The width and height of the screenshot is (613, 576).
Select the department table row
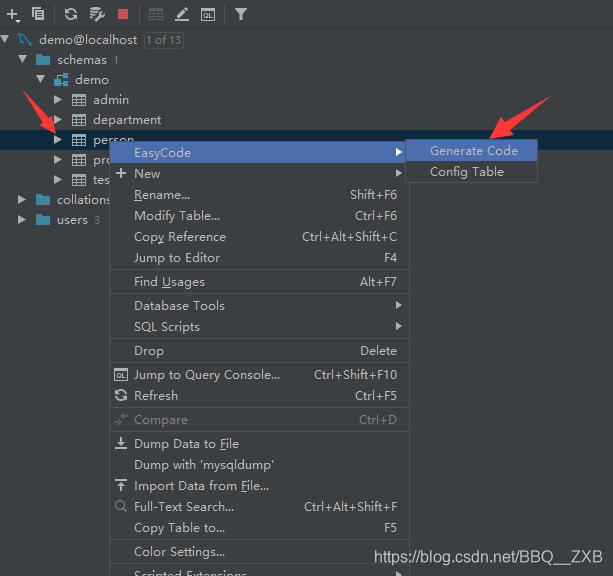tap(306, 120)
